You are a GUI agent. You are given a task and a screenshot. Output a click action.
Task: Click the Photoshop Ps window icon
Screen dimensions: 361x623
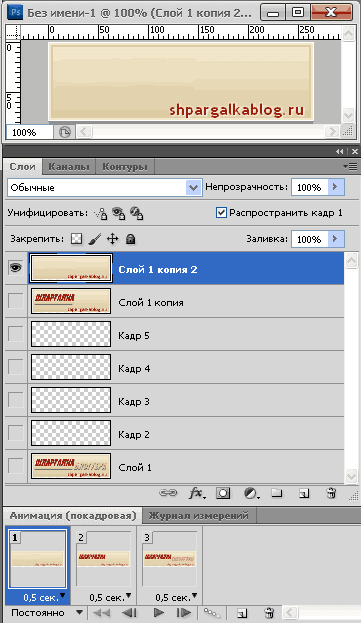tap(15, 12)
